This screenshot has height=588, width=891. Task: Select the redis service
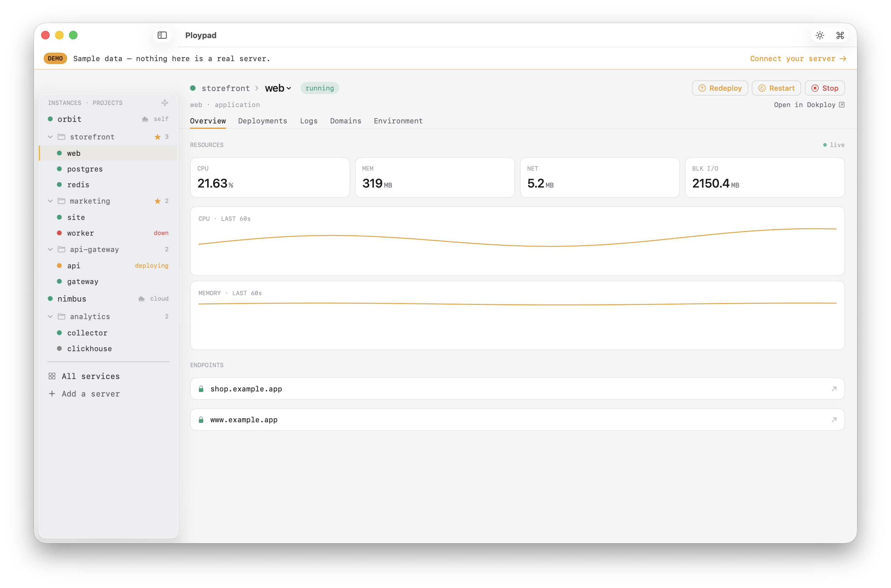point(108,185)
